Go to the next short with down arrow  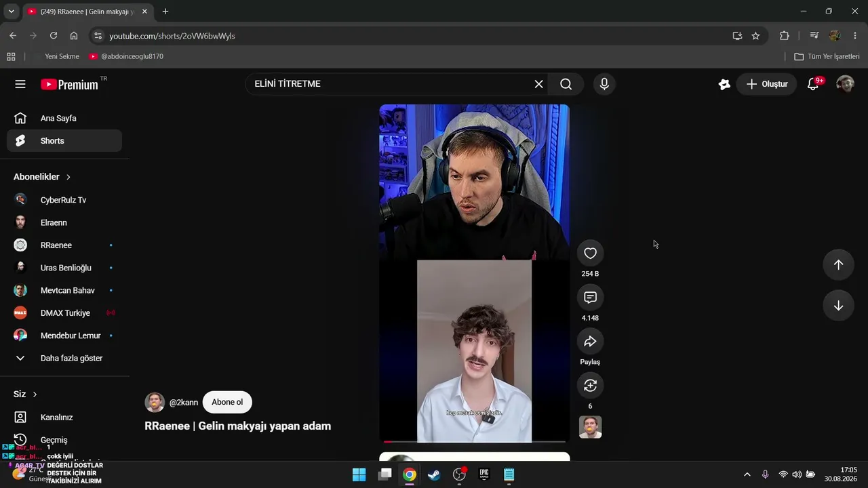(838, 306)
